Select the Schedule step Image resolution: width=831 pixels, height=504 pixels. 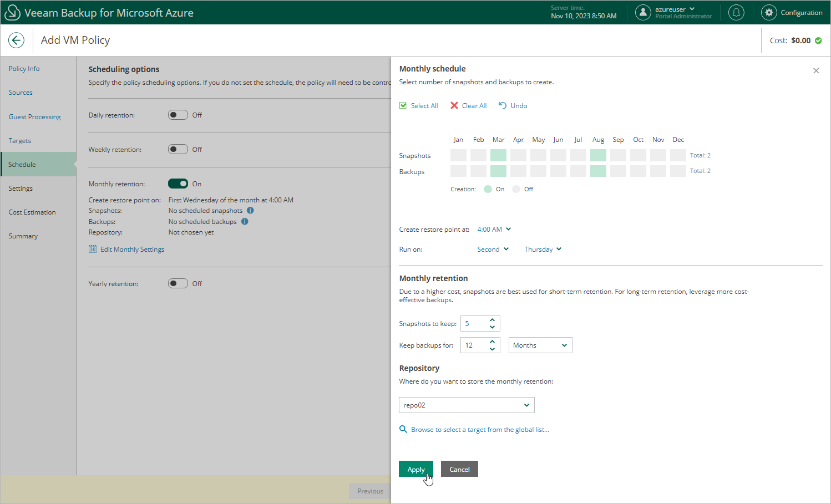click(38, 164)
